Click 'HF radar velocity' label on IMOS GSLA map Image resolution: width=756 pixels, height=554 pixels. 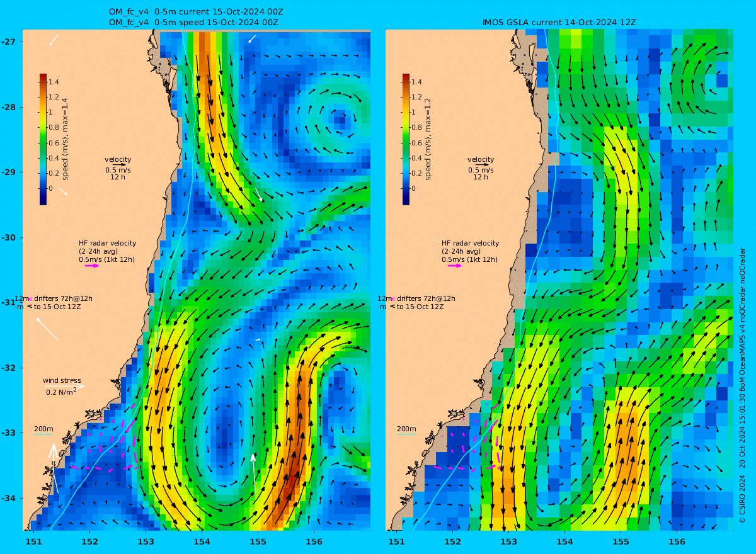tap(470, 243)
